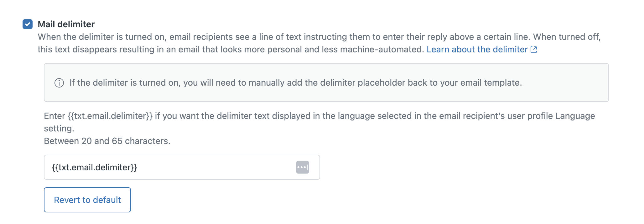Click the "Mail delimiter" heading label
This screenshot has width=644, height=224.
[x=66, y=24]
